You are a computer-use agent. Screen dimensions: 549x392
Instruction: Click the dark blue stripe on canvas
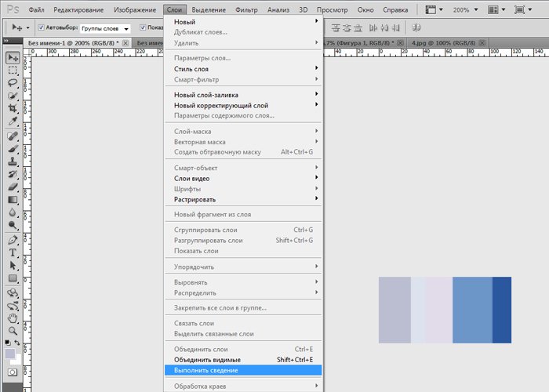coord(501,310)
